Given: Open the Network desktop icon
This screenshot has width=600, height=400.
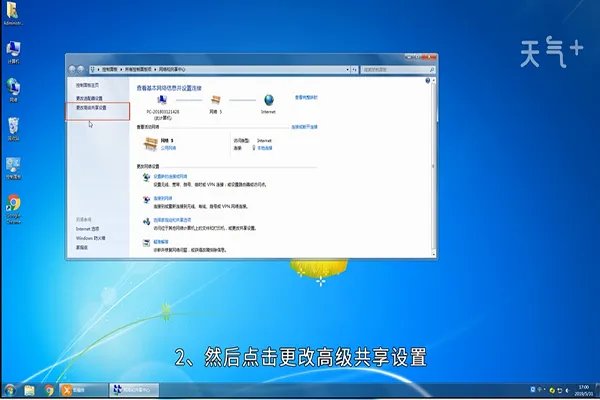Looking at the screenshot, I should tap(13, 90).
